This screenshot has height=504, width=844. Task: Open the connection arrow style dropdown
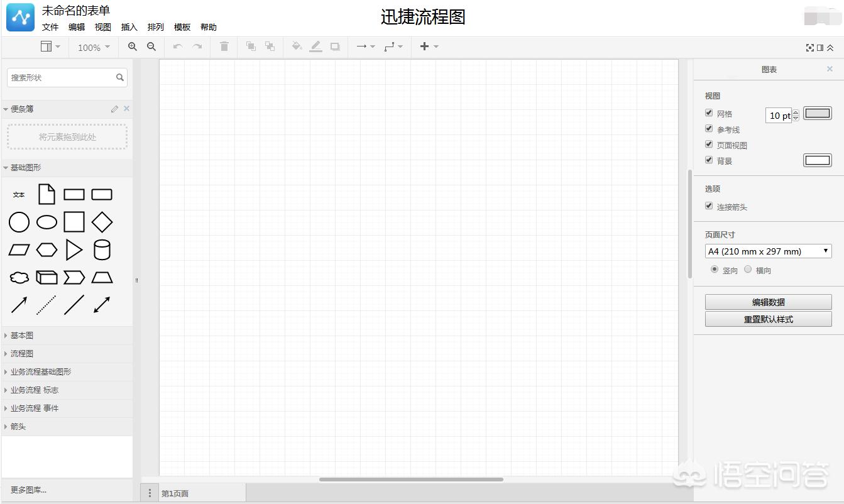pyautogui.click(x=366, y=47)
